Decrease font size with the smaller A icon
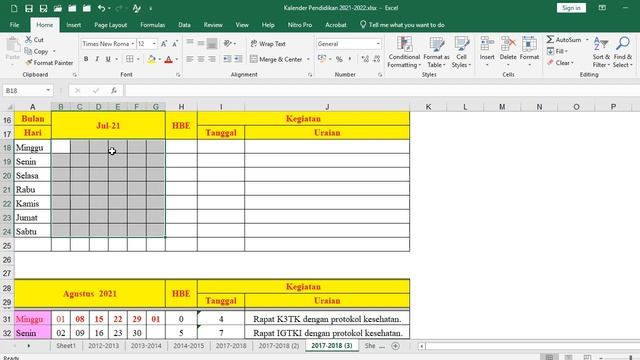The image size is (640, 360). click(x=175, y=44)
